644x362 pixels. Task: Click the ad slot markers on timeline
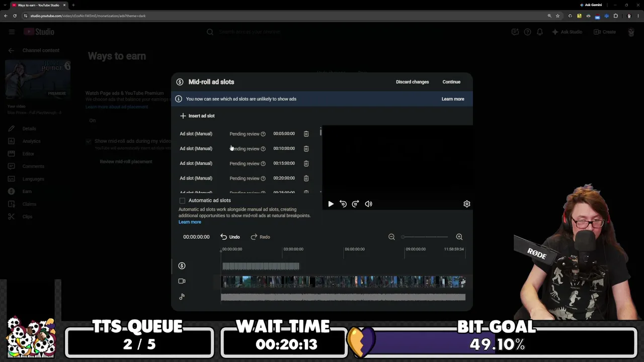pyautogui.click(x=261, y=266)
